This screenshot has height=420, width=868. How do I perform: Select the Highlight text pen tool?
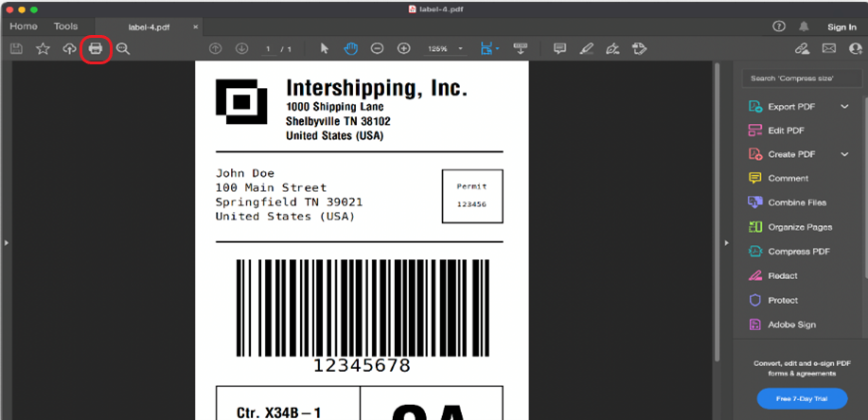click(586, 48)
